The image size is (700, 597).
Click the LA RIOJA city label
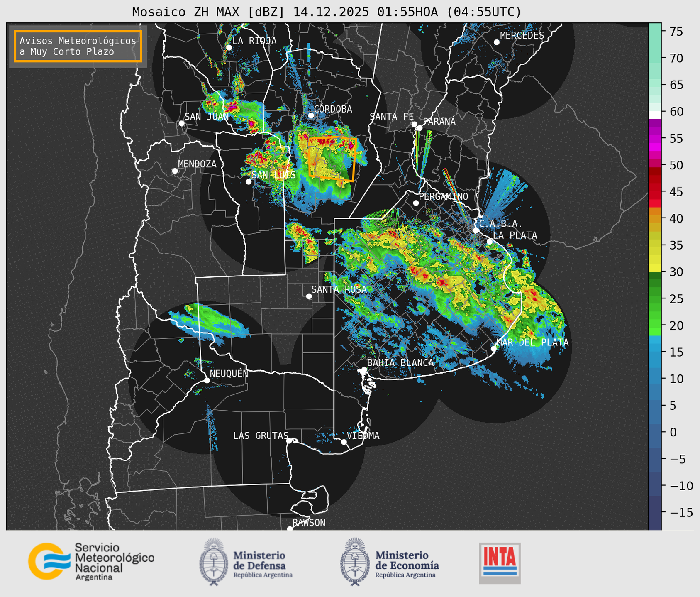coord(254,41)
